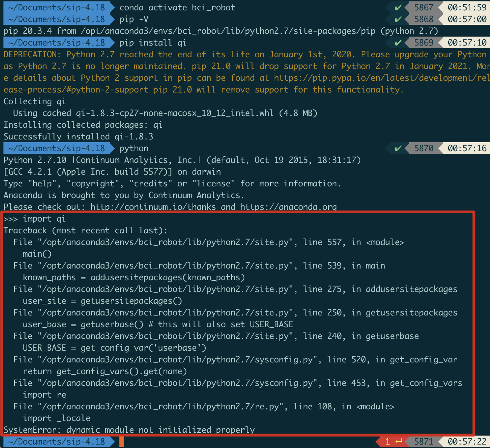Image resolution: width=490 pixels, height=448 pixels.
Task: Click 'SystemError: dynamic module not initialized properly'
Action: (x=129, y=430)
